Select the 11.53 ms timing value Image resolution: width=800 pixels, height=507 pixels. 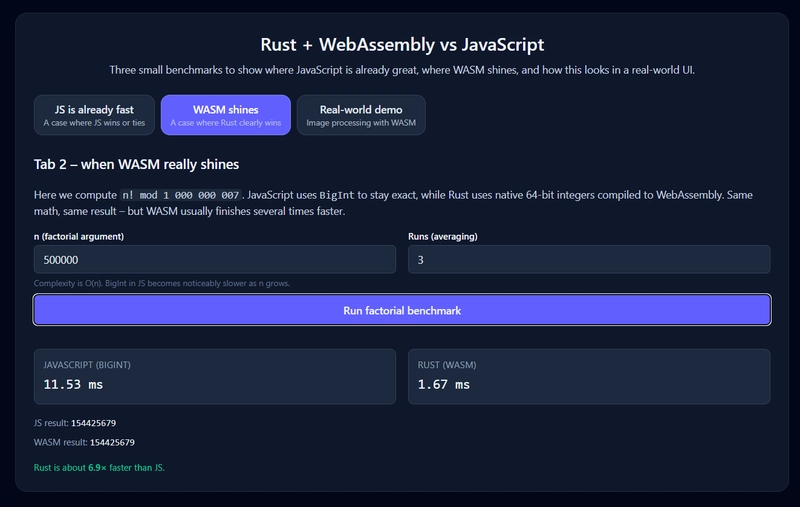tap(73, 385)
